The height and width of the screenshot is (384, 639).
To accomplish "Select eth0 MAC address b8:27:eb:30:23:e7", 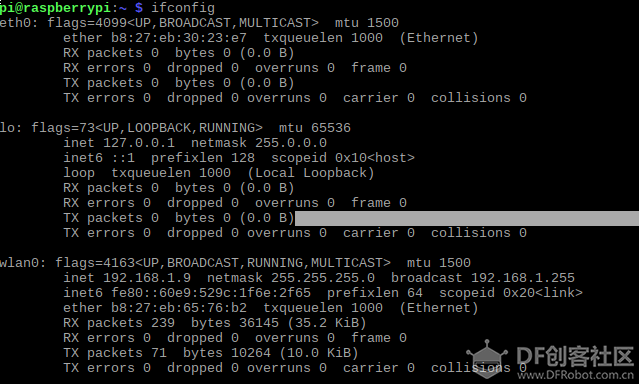I will (x=179, y=38).
